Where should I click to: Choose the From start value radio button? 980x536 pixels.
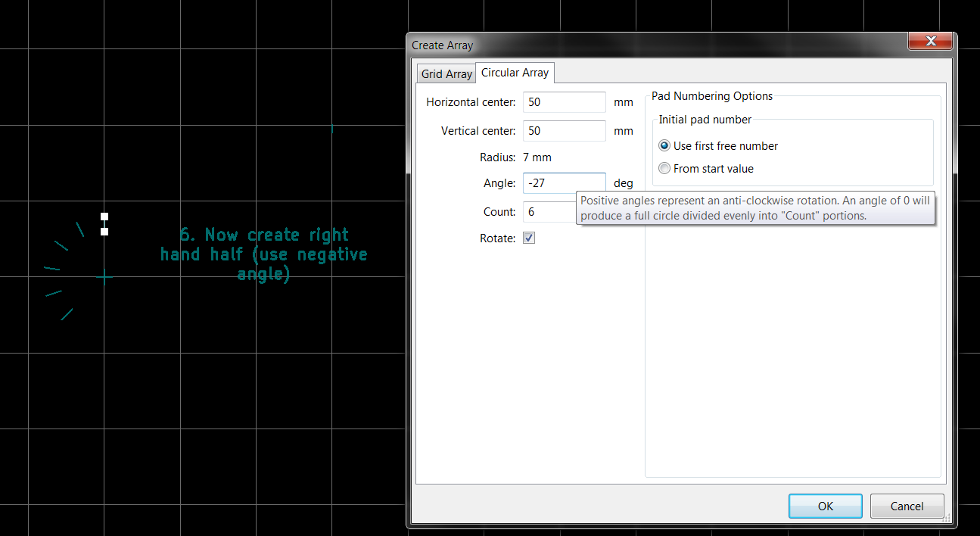(x=664, y=169)
